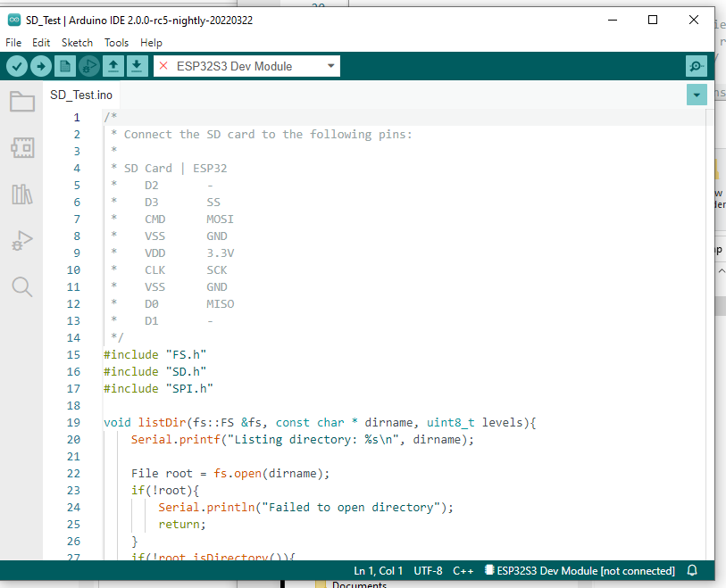Click the if(!root){ line

point(165,491)
